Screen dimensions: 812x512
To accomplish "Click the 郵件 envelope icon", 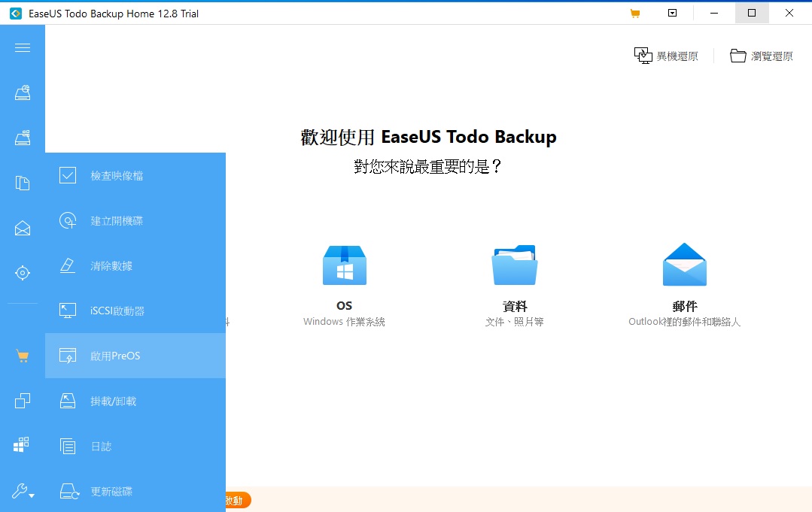I will tap(685, 265).
